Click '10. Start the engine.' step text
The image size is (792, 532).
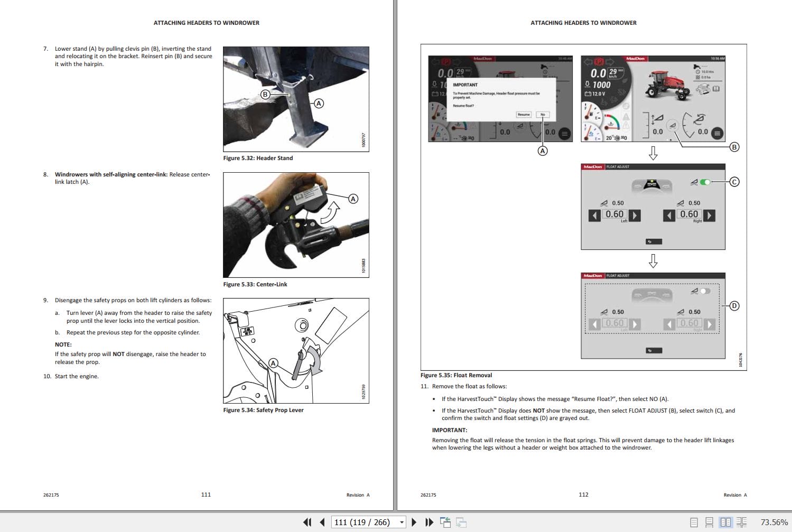(71, 376)
